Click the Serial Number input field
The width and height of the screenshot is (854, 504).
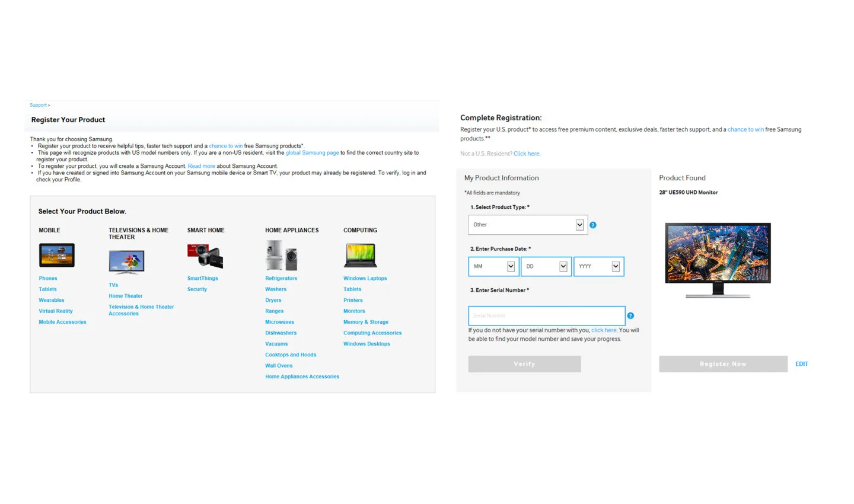[x=546, y=315]
